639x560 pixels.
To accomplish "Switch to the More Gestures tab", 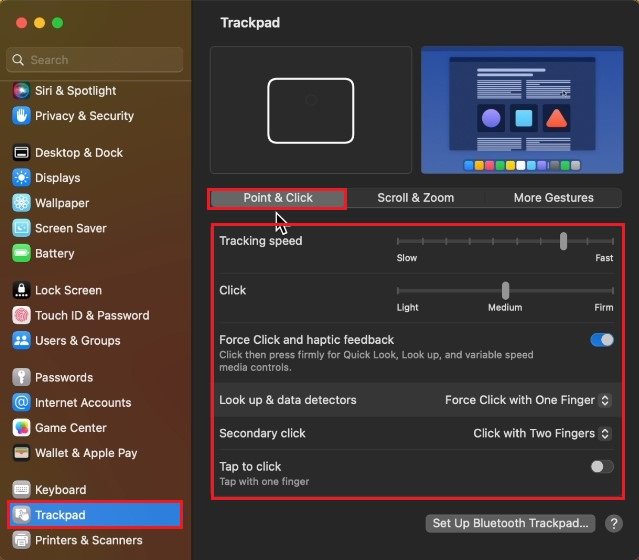I will 553,198.
